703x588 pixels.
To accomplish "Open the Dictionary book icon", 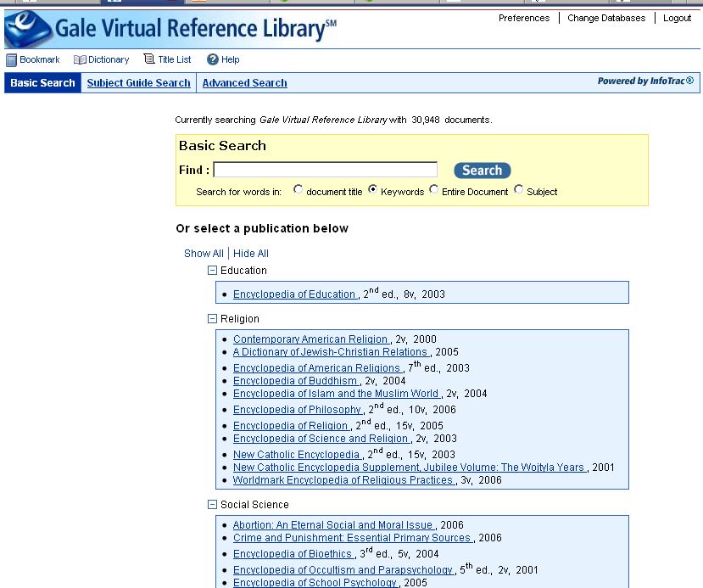I will click(80, 60).
